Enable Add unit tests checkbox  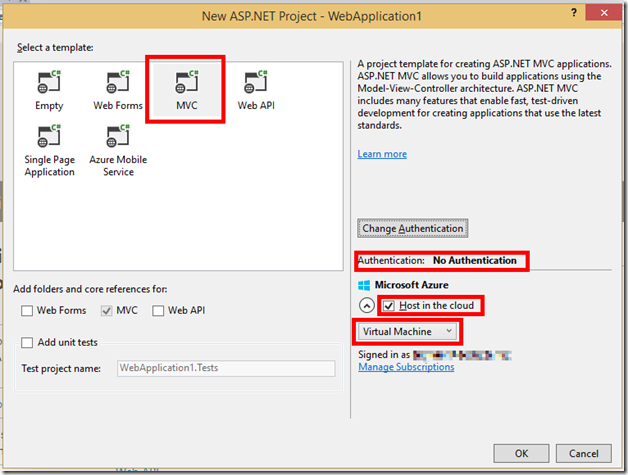[x=27, y=343]
